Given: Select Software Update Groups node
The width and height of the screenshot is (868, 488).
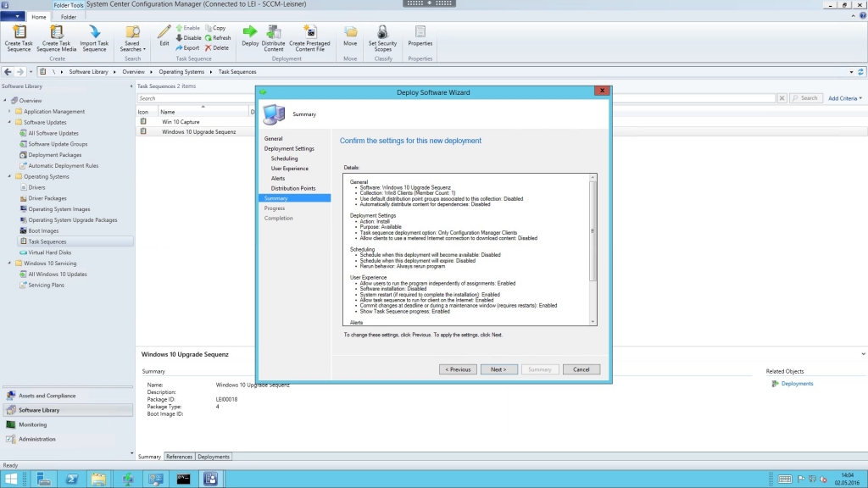Looking at the screenshot, I should pos(58,144).
